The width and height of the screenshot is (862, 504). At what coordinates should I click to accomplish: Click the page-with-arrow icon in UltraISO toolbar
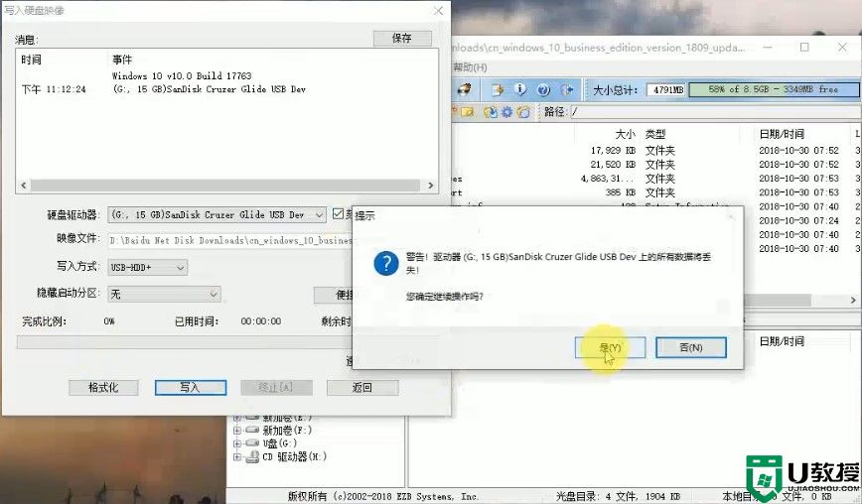(498, 89)
